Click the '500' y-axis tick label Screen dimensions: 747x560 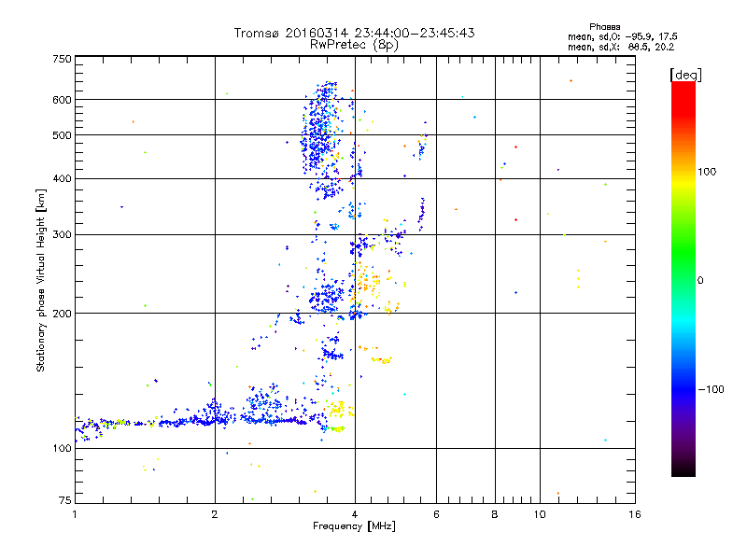pyautogui.click(x=62, y=135)
